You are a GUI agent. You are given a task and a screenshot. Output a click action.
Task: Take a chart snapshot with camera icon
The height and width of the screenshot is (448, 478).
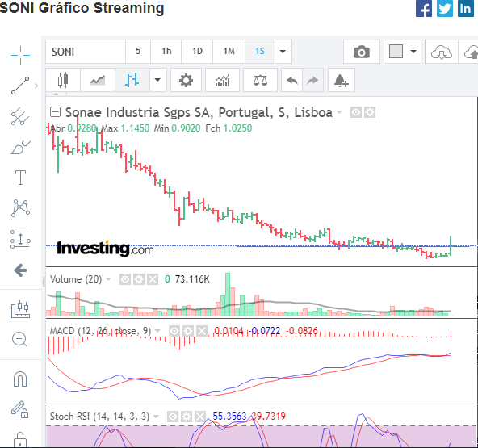[362, 52]
